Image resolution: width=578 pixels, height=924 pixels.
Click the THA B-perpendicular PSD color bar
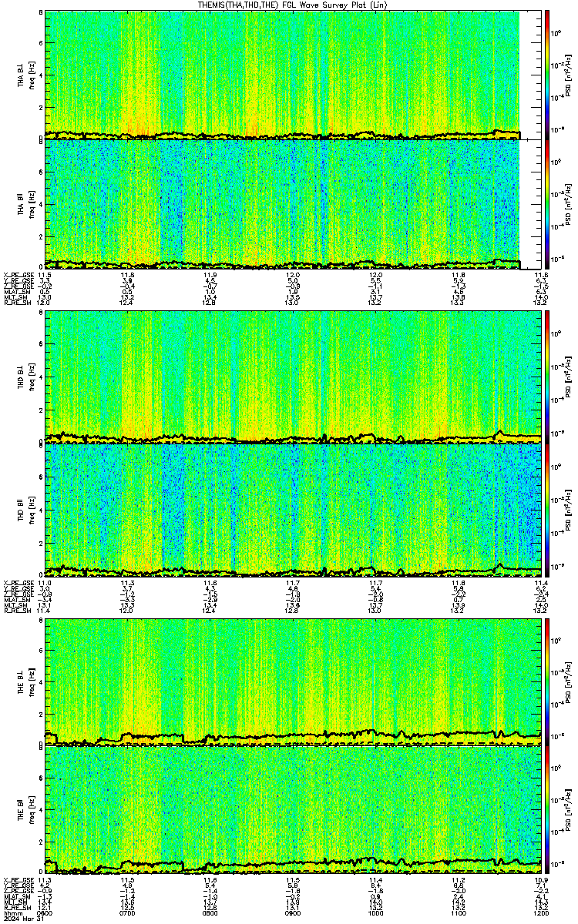pyautogui.click(x=547, y=75)
